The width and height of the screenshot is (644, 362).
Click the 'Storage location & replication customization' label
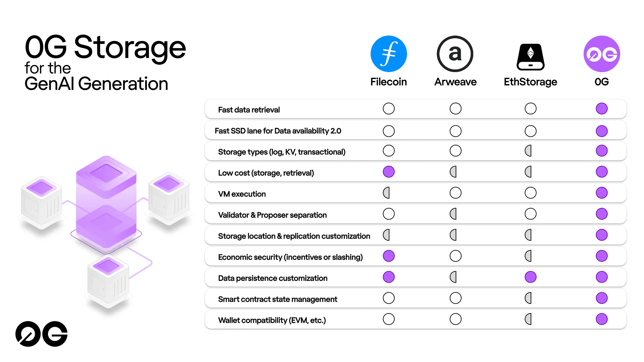click(294, 236)
